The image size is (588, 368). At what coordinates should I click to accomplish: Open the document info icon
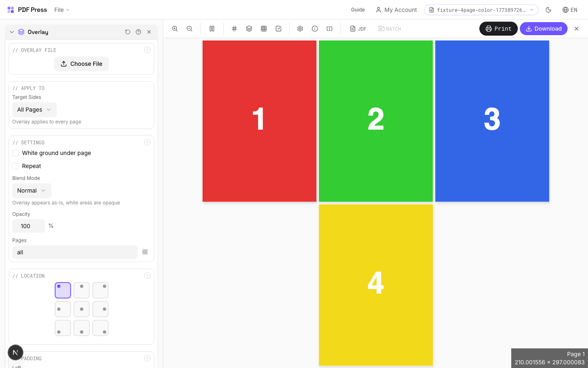[315, 29]
